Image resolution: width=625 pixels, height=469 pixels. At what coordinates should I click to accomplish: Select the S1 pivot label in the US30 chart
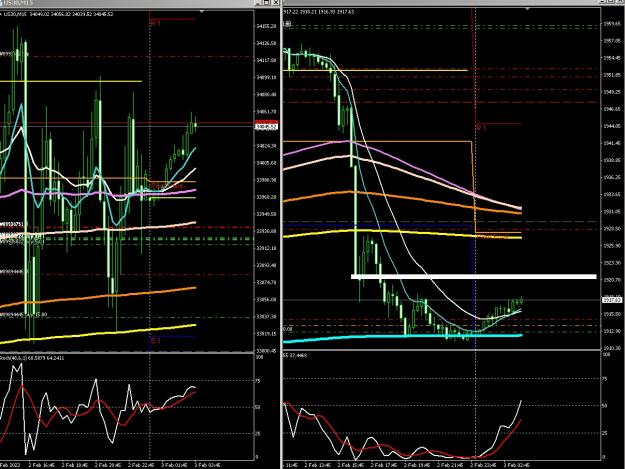pos(155,341)
